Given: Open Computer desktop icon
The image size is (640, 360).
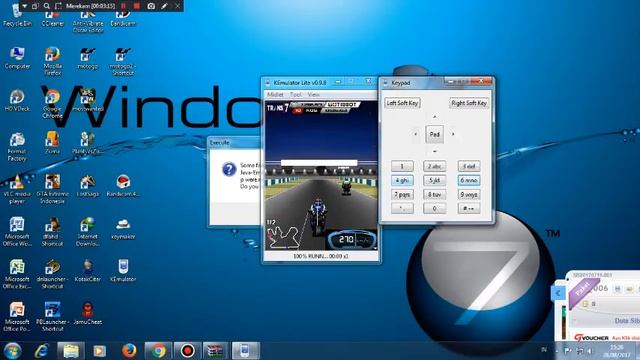Looking at the screenshot, I should (17, 58).
